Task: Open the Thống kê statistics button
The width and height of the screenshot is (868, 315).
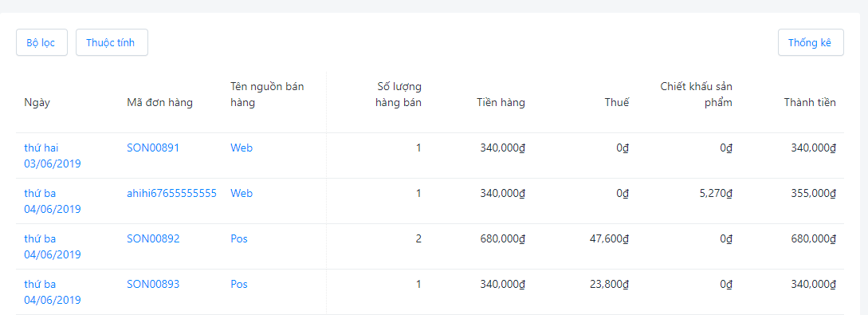Action: [811, 42]
